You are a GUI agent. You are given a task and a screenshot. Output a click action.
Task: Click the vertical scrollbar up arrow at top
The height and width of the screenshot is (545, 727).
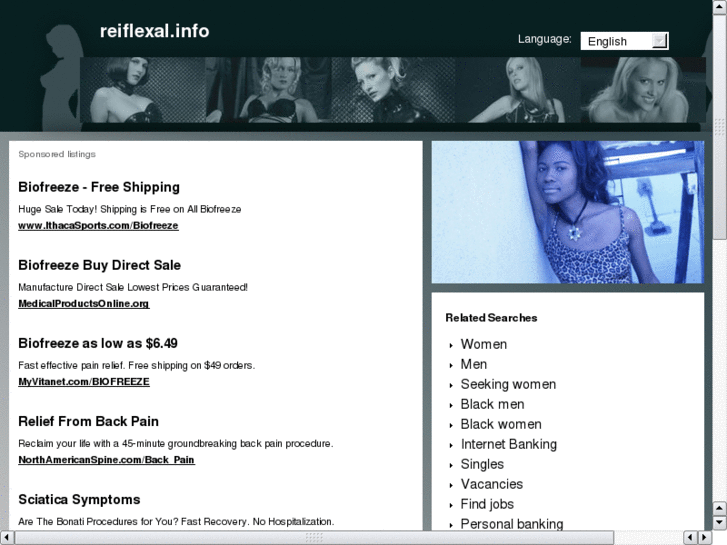pos(720,7)
